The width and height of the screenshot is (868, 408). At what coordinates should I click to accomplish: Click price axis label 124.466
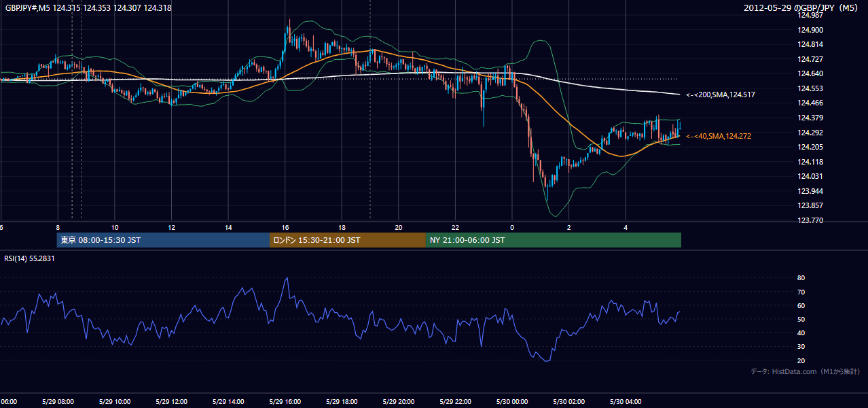pyautogui.click(x=810, y=103)
